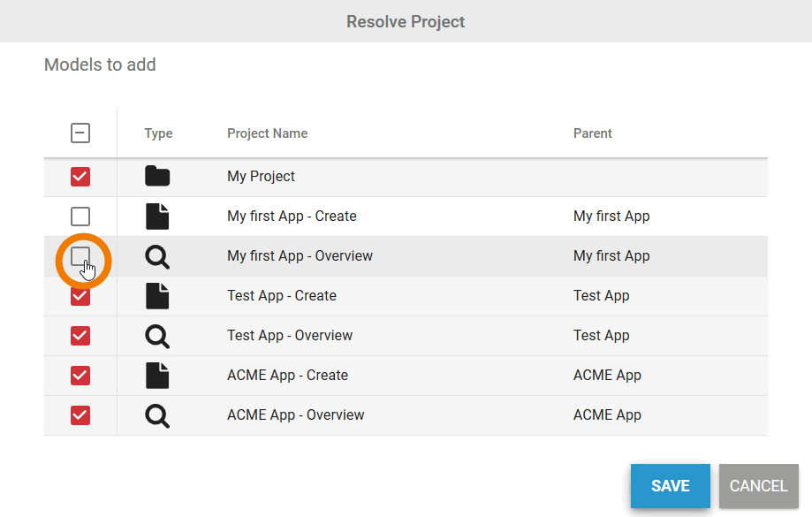Click the Parent column header

pyautogui.click(x=592, y=133)
